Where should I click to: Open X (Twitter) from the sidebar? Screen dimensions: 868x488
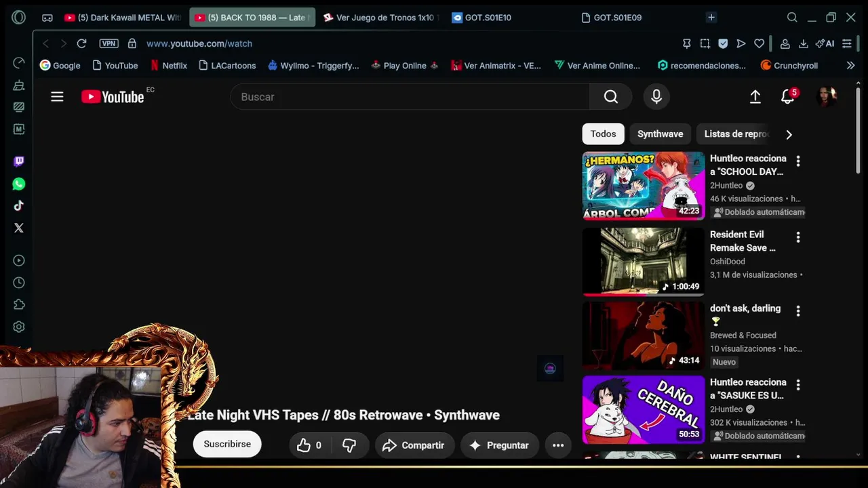19,228
